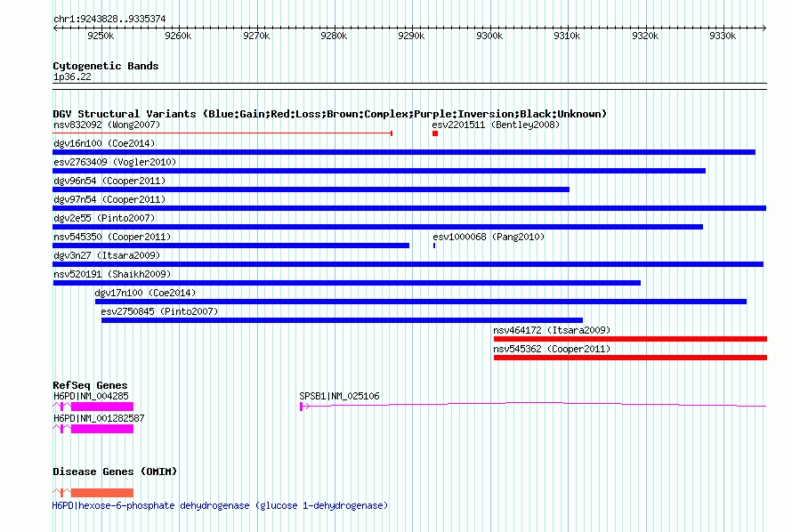Select the dgv2e55 blue gain bar
This screenshot has width=792, height=532.
tap(378, 227)
